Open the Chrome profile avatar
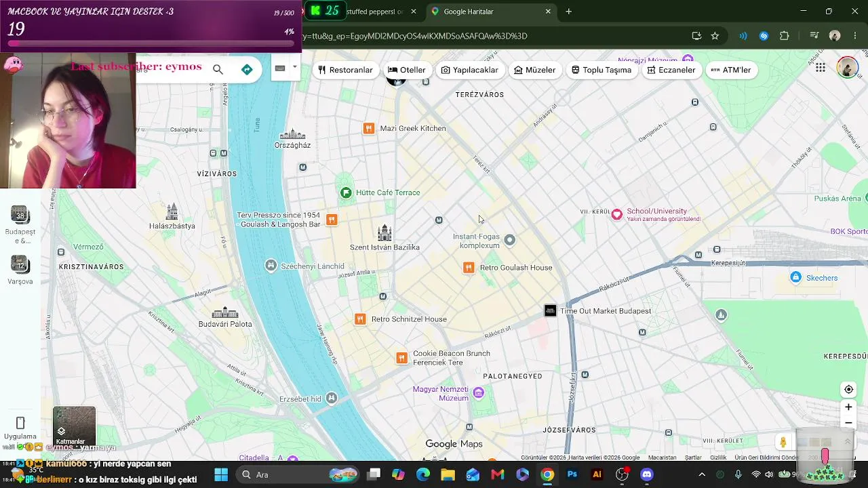This screenshot has width=868, height=488. click(835, 36)
